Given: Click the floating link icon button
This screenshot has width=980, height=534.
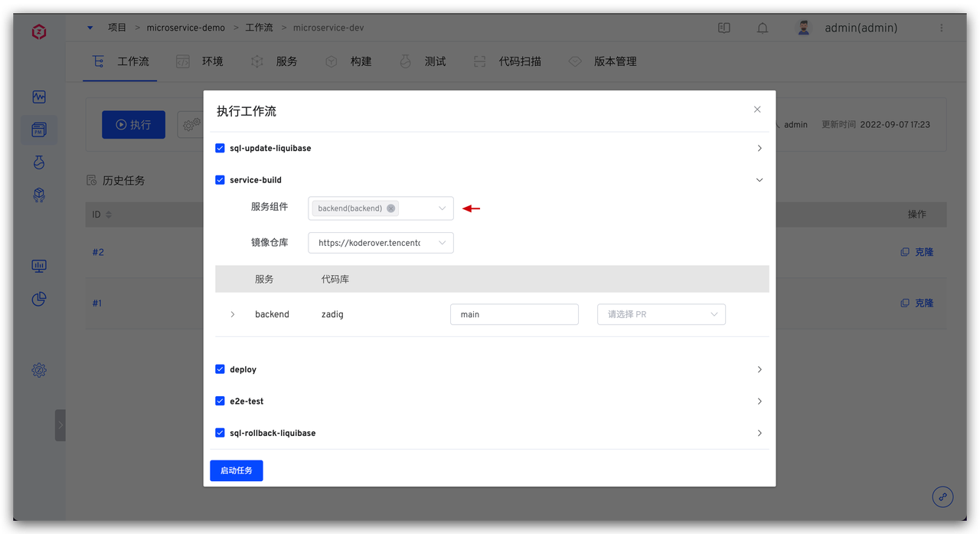Looking at the screenshot, I should 942,496.
